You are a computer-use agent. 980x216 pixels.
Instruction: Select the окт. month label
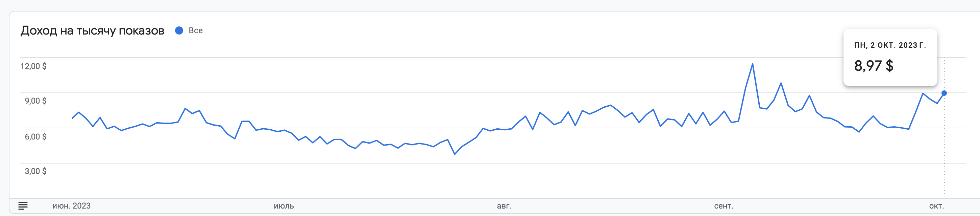point(937,206)
